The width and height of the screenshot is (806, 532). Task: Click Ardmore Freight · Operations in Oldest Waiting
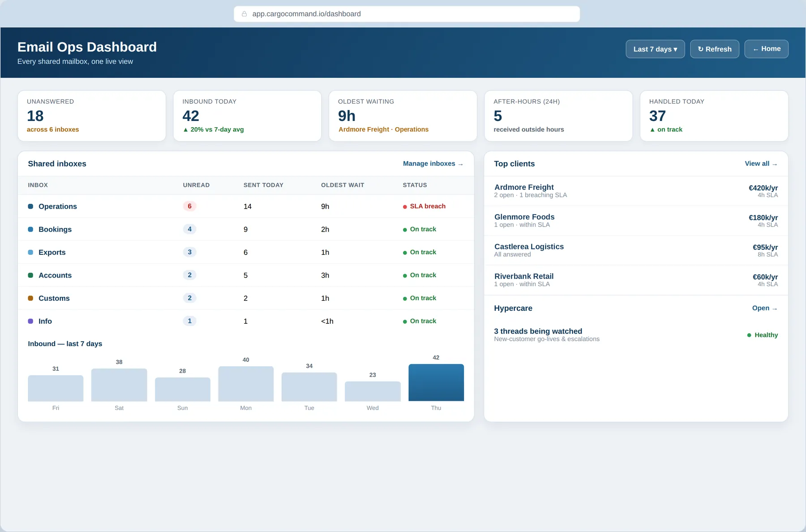click(383, 129)
